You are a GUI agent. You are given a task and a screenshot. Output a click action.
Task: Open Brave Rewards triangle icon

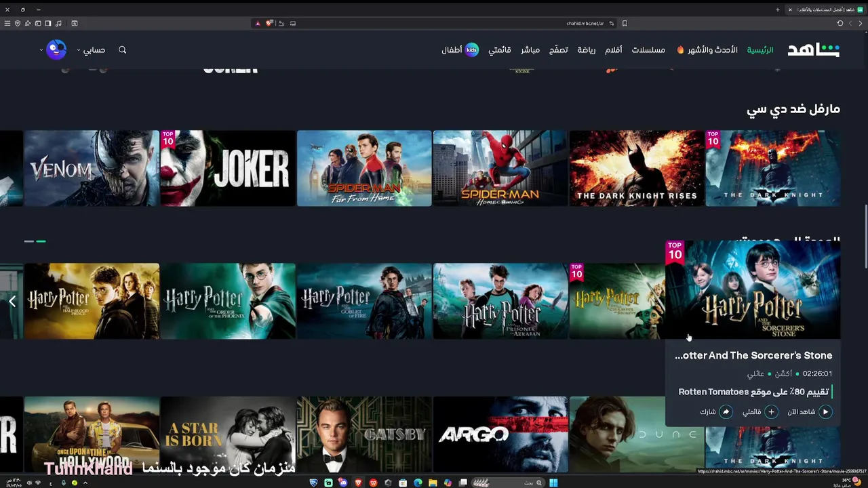point(258,23)
